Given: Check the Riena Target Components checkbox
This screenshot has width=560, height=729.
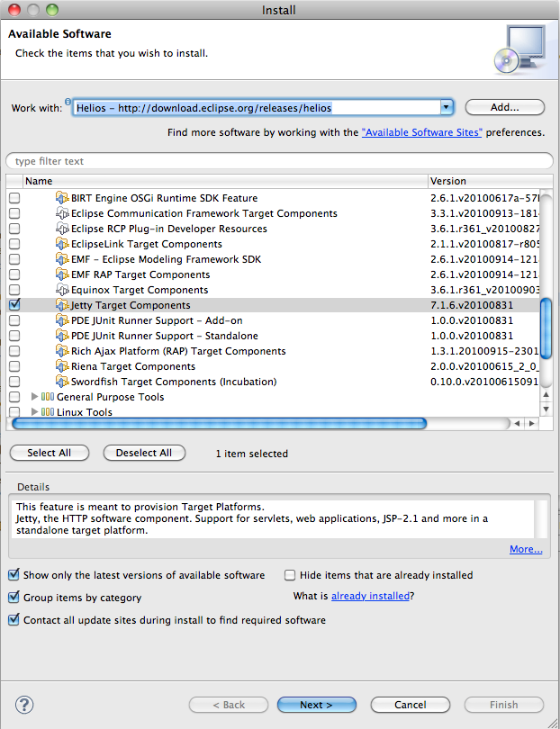Looking at the screenshot, I should coord(14,366).
